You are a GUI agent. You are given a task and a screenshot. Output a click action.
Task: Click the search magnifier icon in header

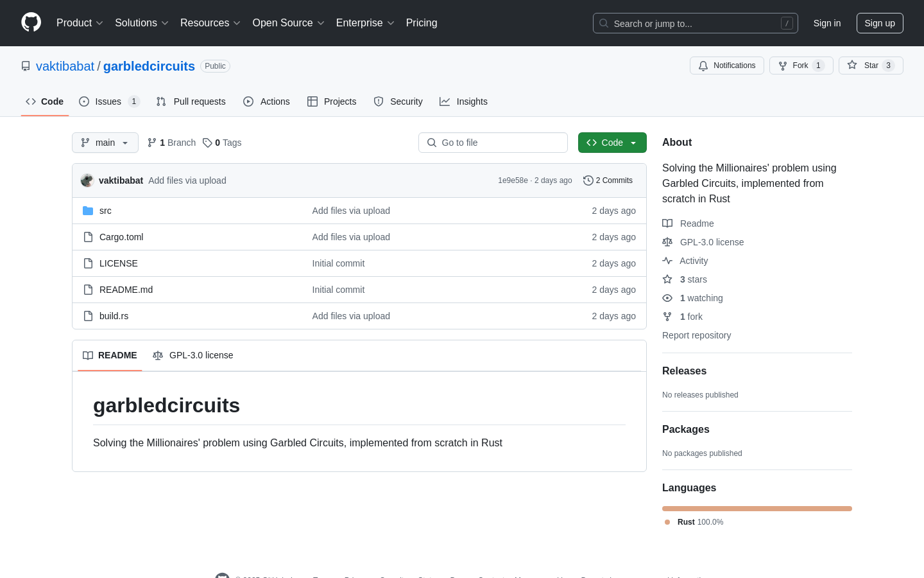pyautogui.click(x=604, y=23)
